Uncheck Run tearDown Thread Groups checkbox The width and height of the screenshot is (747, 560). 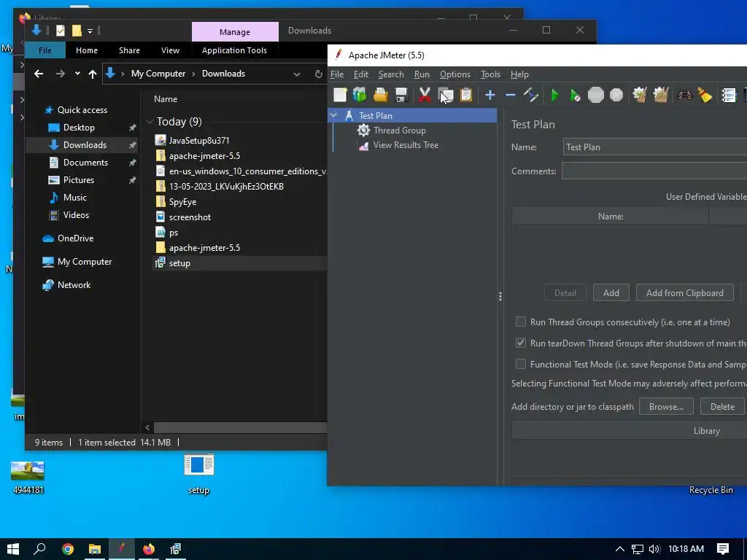[x=521, y=343]
